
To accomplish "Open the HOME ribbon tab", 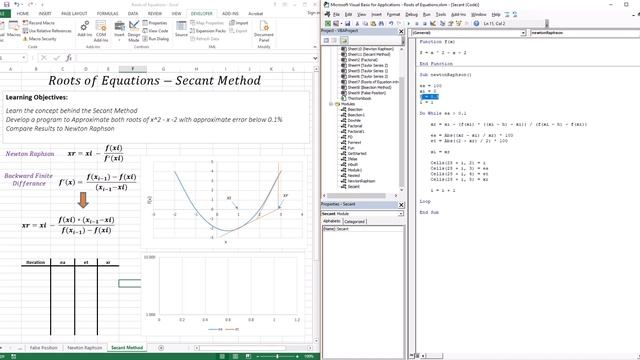I will [x=22, y=13].
